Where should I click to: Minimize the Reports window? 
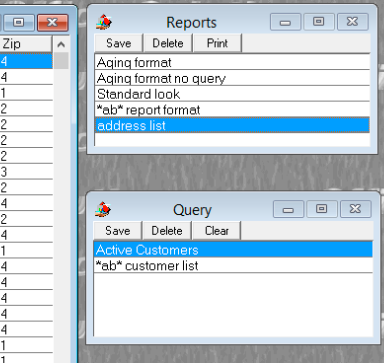click(x=285, y=22)
